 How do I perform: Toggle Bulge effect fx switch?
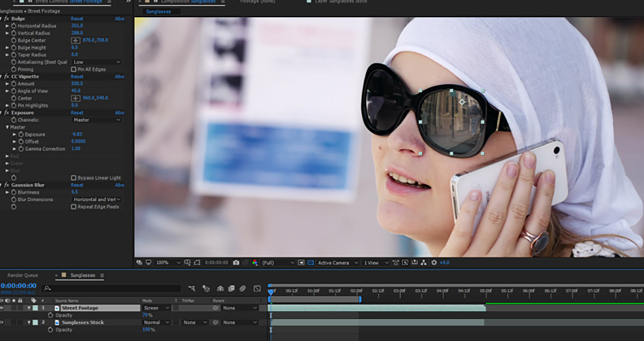point(7,18)
